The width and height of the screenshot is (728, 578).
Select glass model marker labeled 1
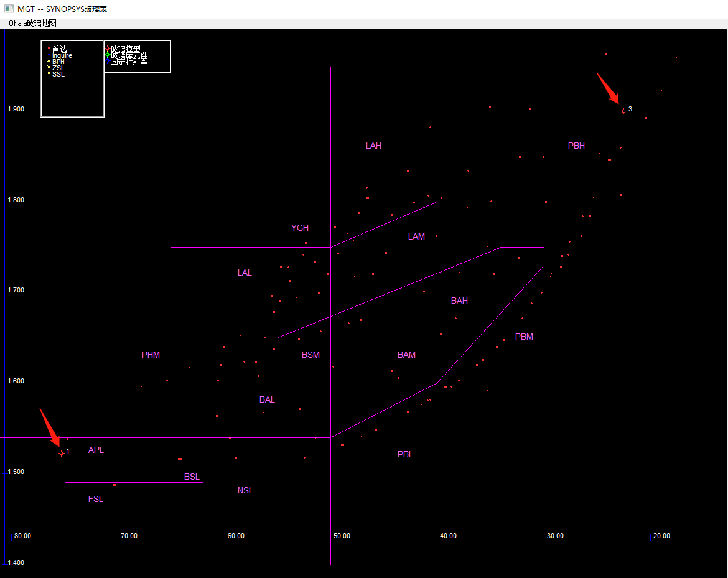61,453
